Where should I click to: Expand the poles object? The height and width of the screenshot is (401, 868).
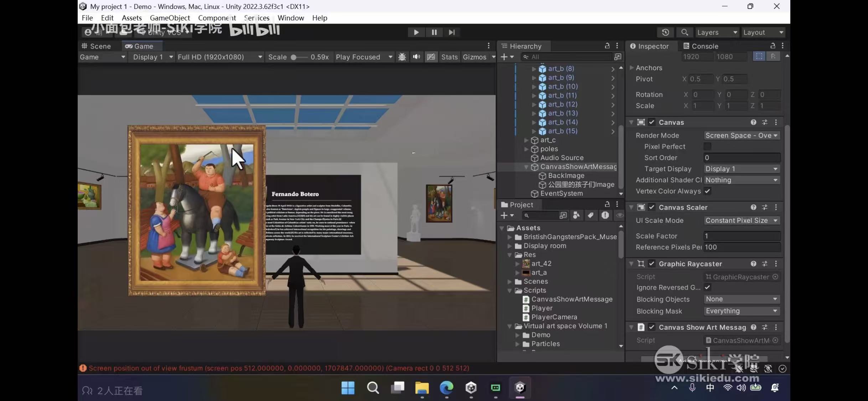[526, 149]
